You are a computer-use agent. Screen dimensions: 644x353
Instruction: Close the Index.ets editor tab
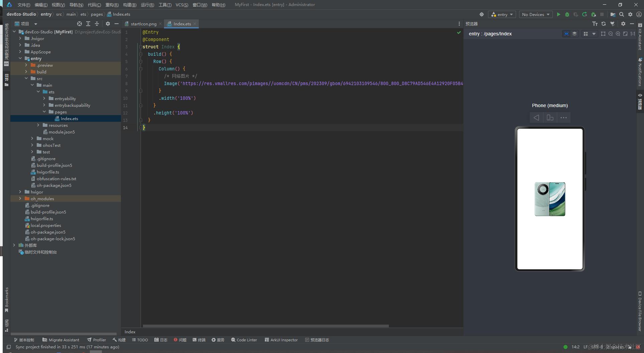(x=195, y=24)
